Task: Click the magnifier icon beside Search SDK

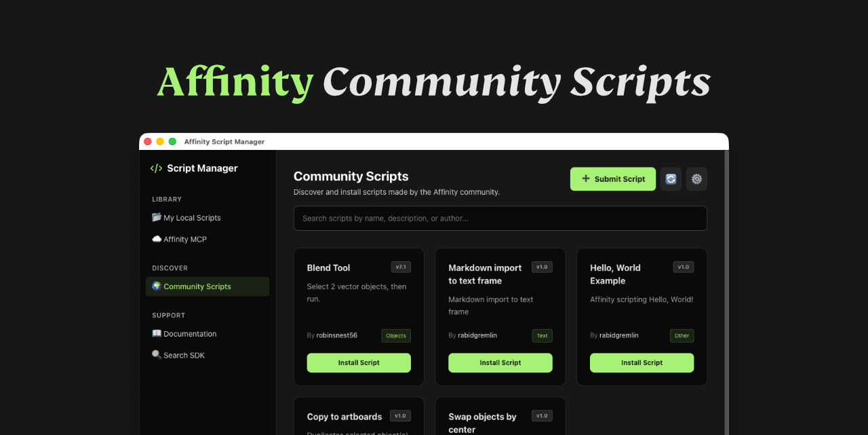Action: tap(157, 354)
